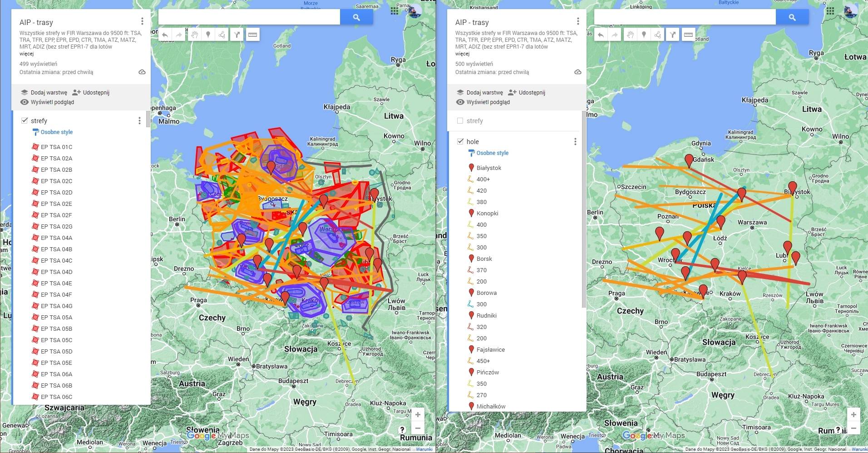Click the search field in left map

tap(249, 17)
